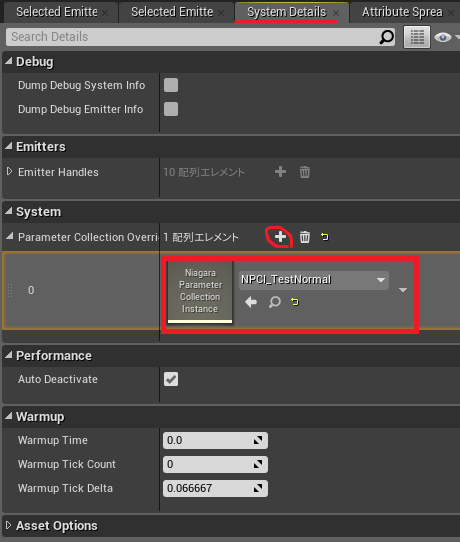Browse to NPCI_TestNormal in Content Browser
460x542 pixels.
click(x=274, y=302)
